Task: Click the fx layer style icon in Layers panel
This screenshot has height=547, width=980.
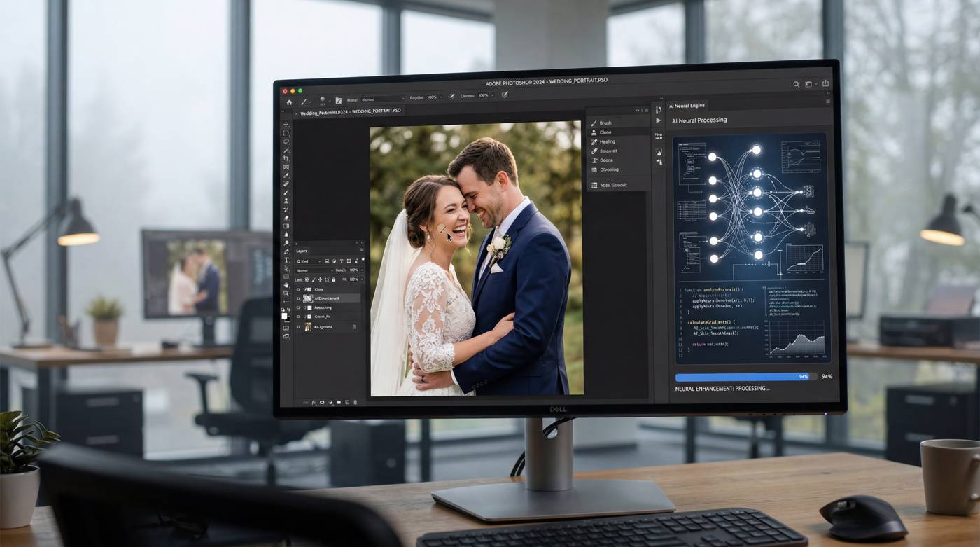Action: tap(314, 402)
